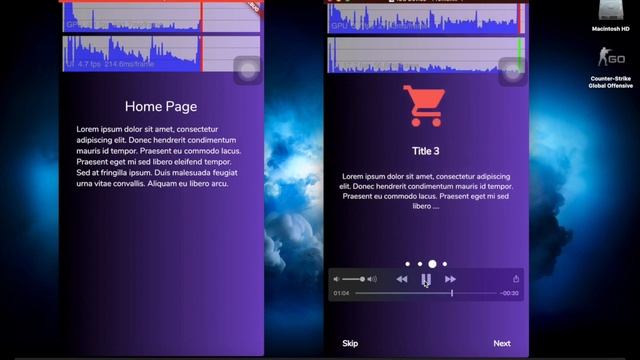Click the loud-volume speaker icon
Image resolution: width=640 pixels, height=360 pixels.
point(372,279)
